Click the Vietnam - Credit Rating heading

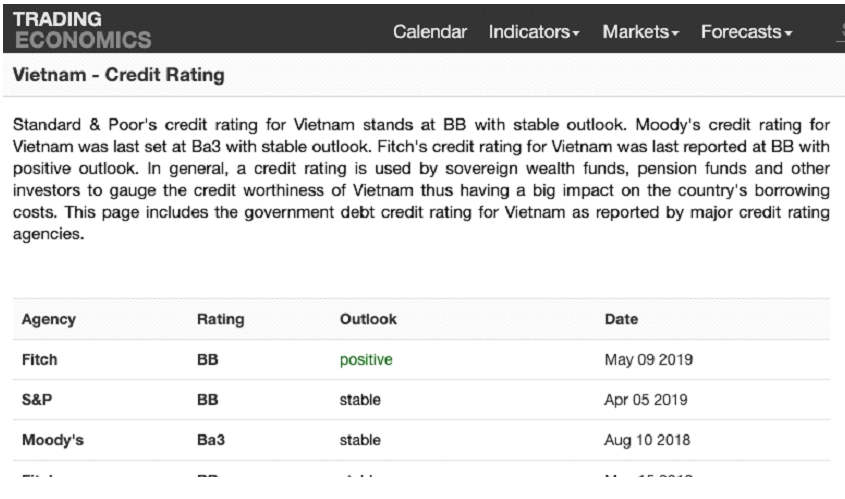pos(119,74)
